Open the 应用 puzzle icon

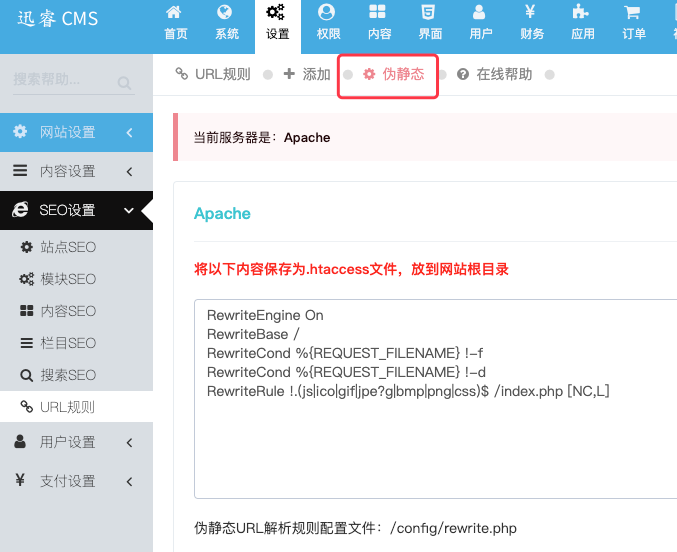click(x=581, y=12)
